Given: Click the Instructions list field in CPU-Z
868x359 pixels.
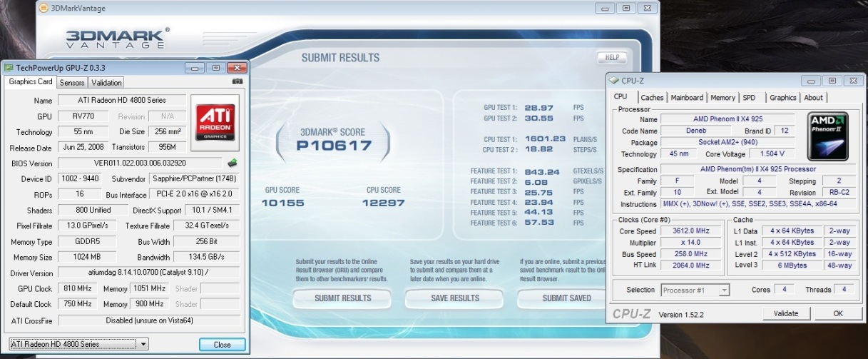Looking at the screenshot, I should [x=759, y=204].
